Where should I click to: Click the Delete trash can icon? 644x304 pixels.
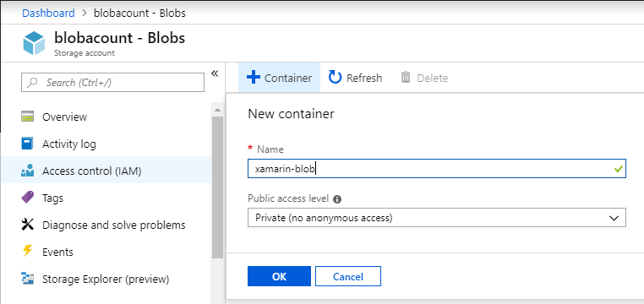pos(406,77)
